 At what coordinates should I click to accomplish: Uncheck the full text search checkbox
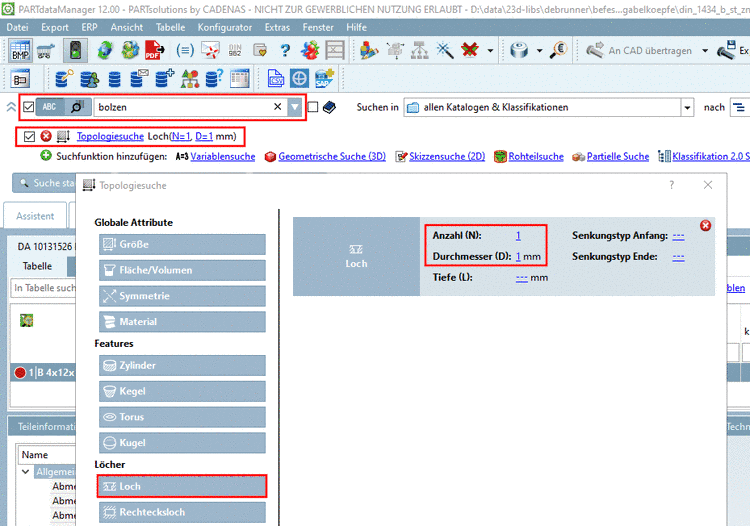[x=29, y=107]
